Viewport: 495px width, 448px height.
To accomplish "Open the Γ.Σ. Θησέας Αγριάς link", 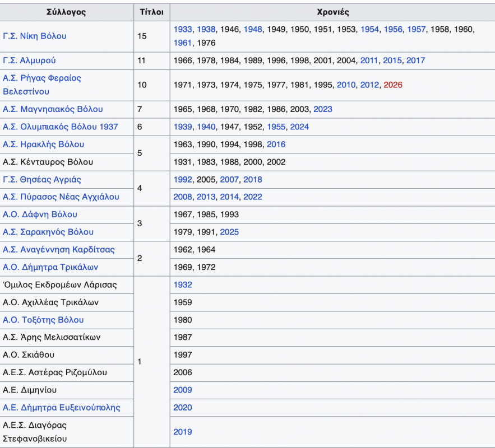I will [x=42, y=180].
